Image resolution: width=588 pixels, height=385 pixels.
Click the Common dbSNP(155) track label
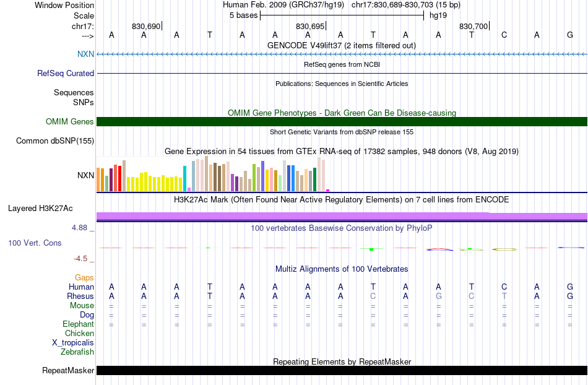pyautogui.click(x=55, y=141)
